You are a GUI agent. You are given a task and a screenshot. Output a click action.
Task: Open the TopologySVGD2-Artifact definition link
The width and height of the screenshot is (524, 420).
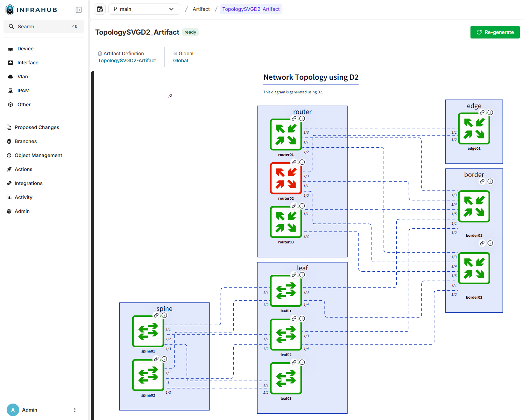click(127, 60)
